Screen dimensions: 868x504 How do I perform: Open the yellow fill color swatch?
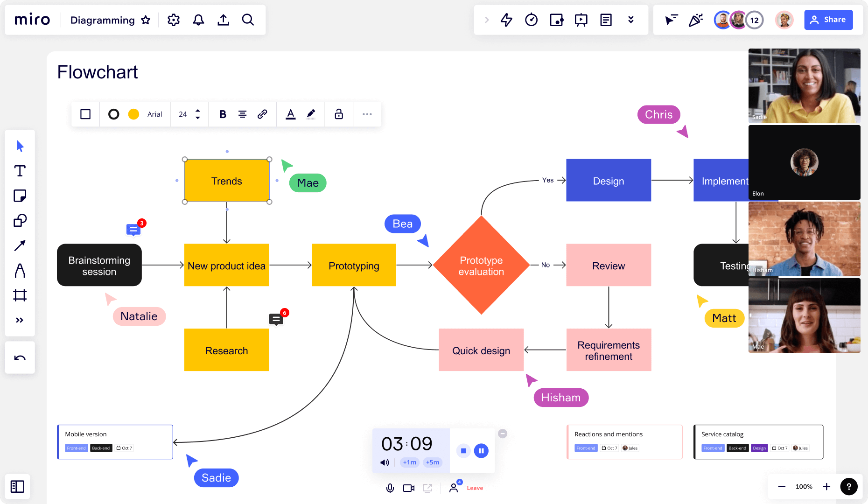133,114
